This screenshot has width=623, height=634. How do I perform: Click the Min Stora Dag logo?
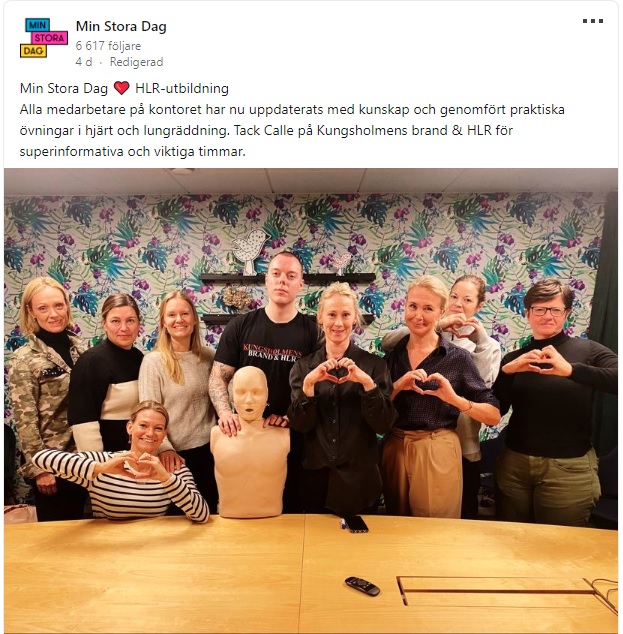coord(44,38)
